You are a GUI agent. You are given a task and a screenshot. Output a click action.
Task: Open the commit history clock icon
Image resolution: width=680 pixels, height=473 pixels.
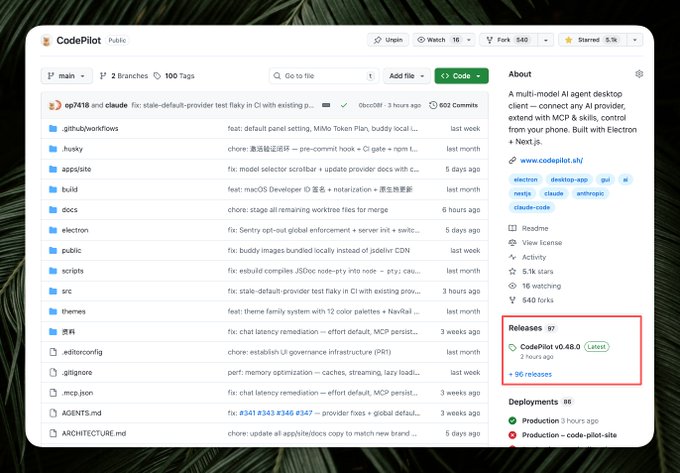432,105
